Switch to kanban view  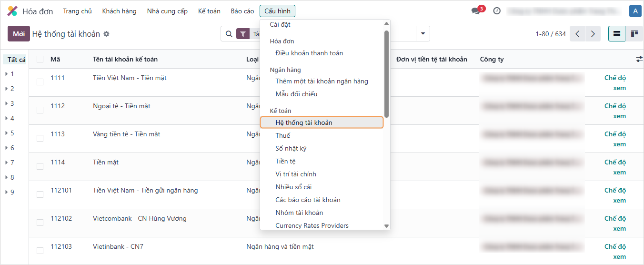pos(634,34)
